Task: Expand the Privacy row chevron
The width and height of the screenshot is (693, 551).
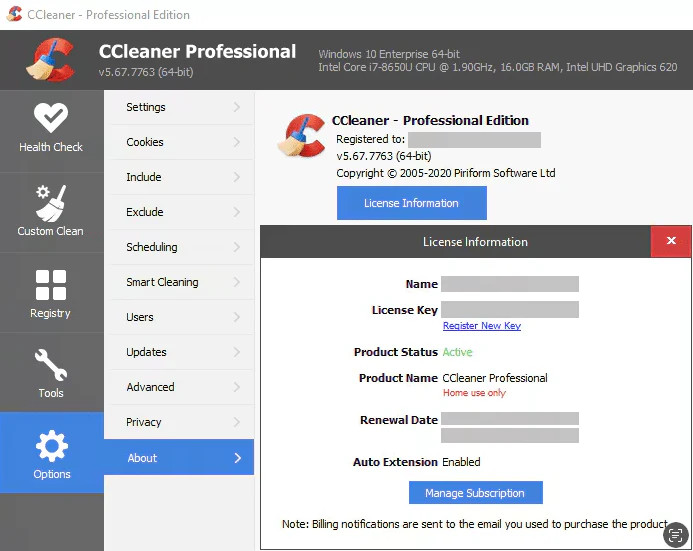Action: pyautogui.click(x=237, y=422)
